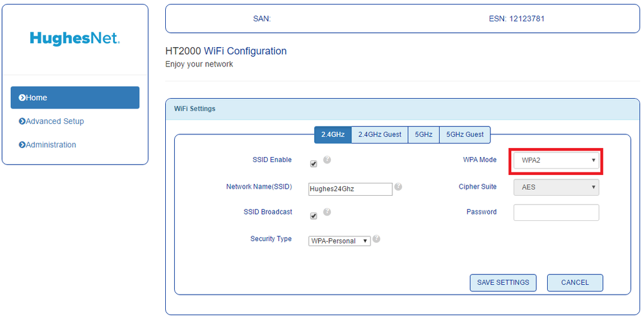
Task: Click the SAN: label
Action: click(x=262, y=19)
